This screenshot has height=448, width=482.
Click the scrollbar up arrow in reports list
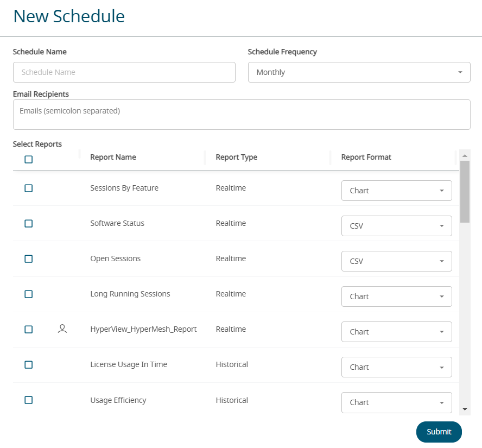click(x=465, y=156)
